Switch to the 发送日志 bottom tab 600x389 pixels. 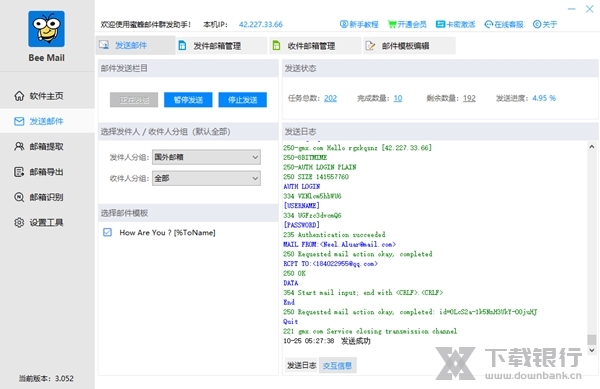[x=302, y=365]
